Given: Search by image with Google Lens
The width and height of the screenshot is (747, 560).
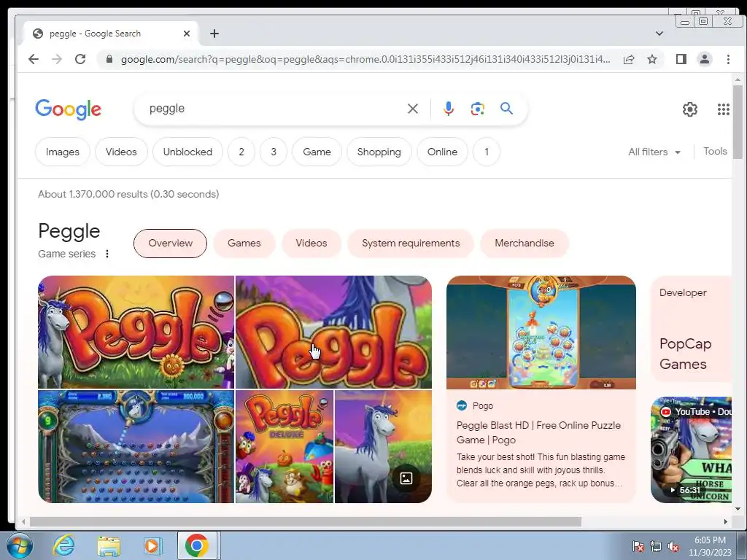Looking at the screenshot, I should [477, 109].
